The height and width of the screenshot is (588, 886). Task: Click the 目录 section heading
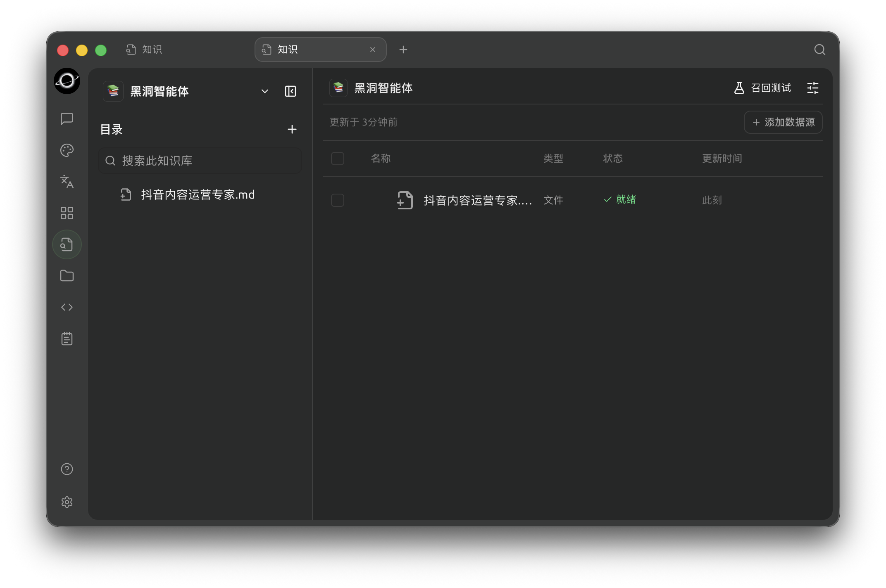[112, 129]
